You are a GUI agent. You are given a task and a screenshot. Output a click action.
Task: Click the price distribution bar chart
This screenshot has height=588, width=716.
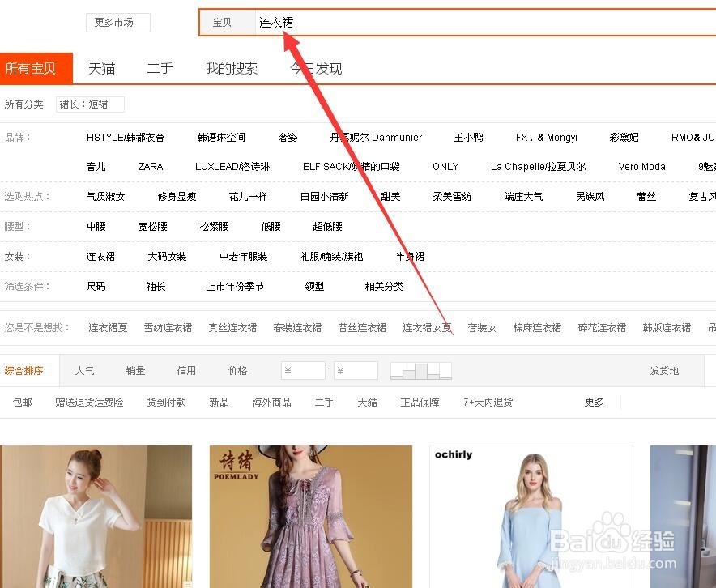point(421,371)
